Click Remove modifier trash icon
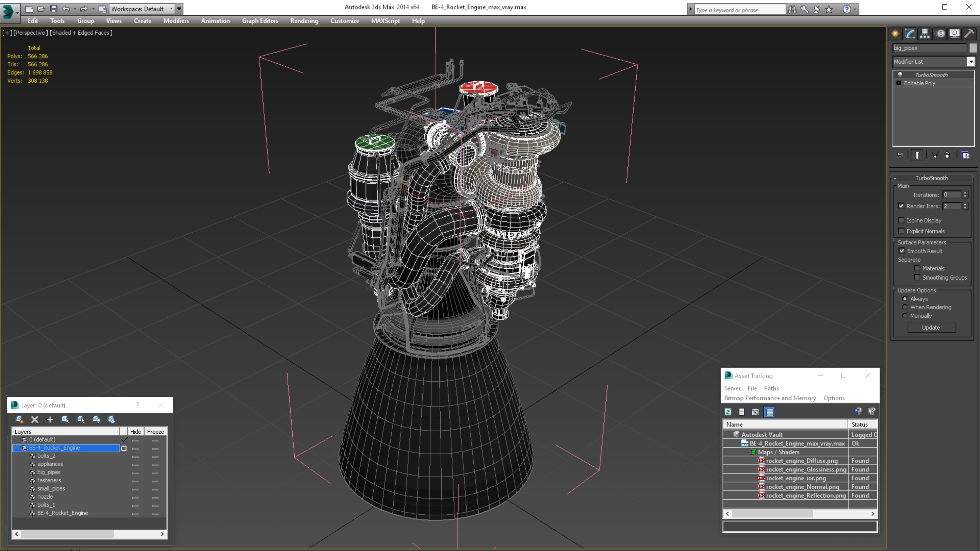Screen dimensions: 980x551 947,155
